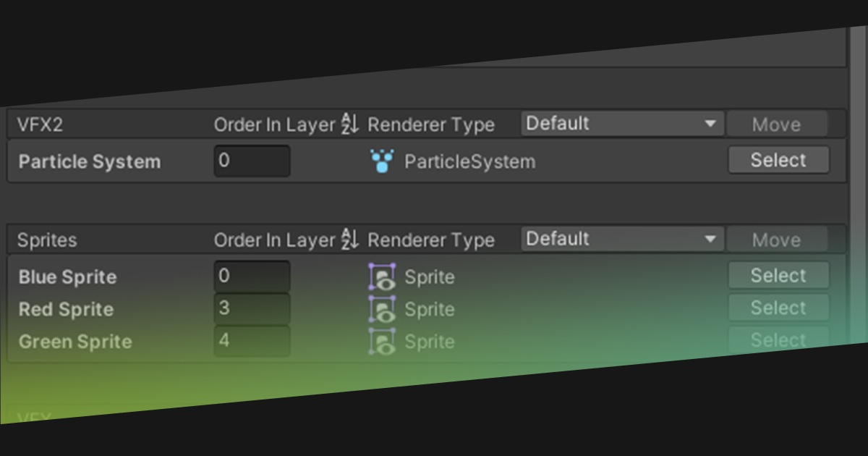The height and width of the screenshot is (456, 868).
Task: Click the Move button in the Sprites header
Action: point(778,239)
